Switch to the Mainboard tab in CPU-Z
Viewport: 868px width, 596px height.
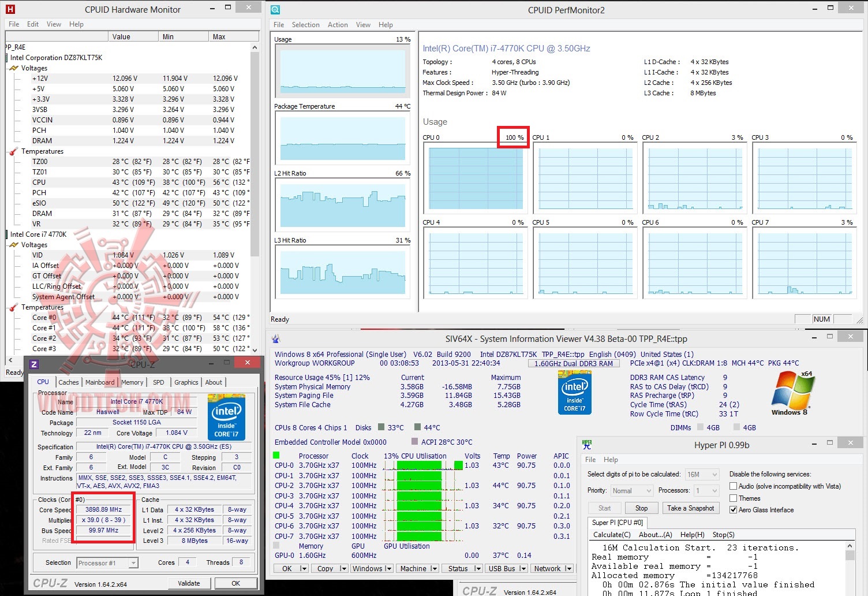coord(100,382)
